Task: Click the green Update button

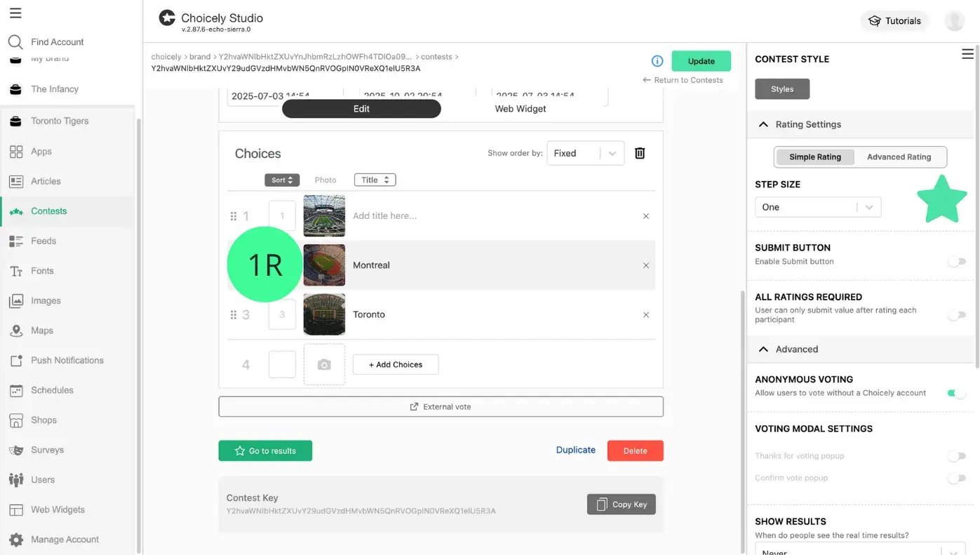Action: [702, 61]
